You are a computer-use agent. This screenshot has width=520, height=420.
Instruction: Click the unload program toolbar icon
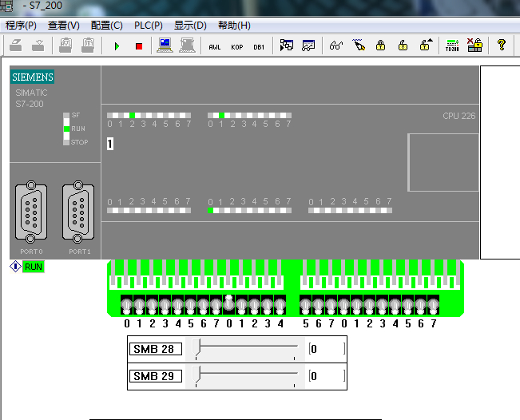point(38,46)
